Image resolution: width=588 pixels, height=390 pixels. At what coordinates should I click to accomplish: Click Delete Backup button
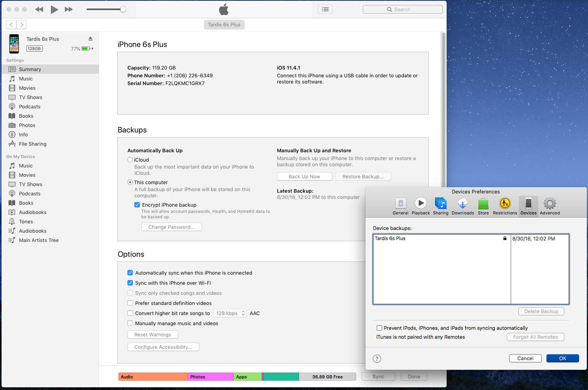point(541,311)
